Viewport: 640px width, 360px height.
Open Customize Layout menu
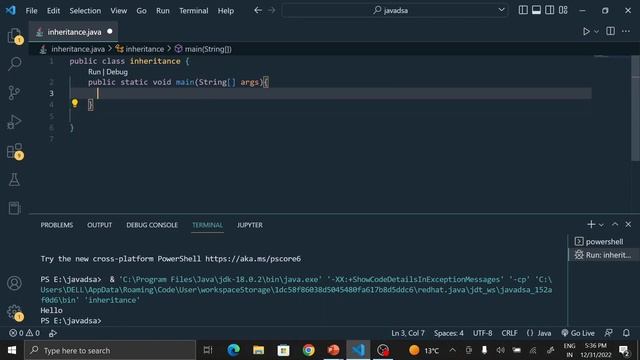tap(563, 10)
